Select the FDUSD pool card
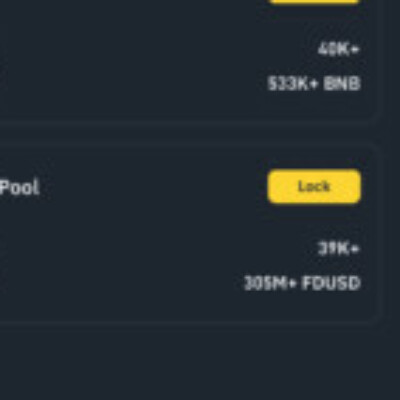Image resolution: width=400 pixels, height=400 pixels. (x=190, y=234)
